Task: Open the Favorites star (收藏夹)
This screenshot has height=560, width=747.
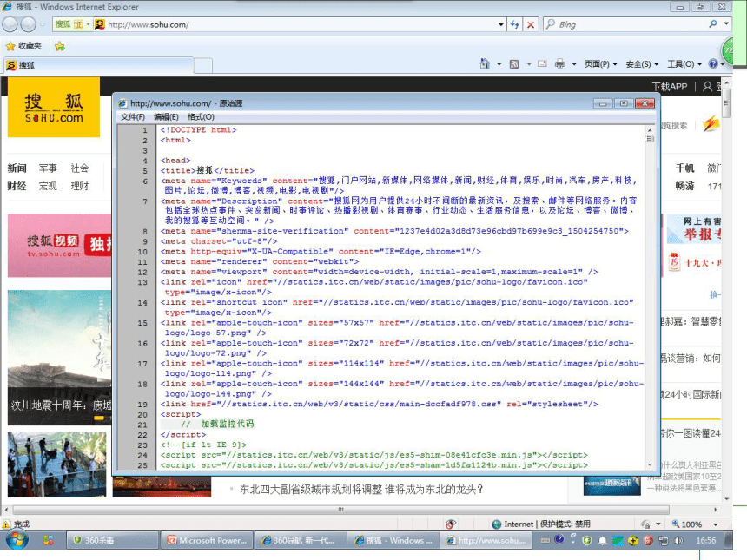Action: (x=23, y=46)
